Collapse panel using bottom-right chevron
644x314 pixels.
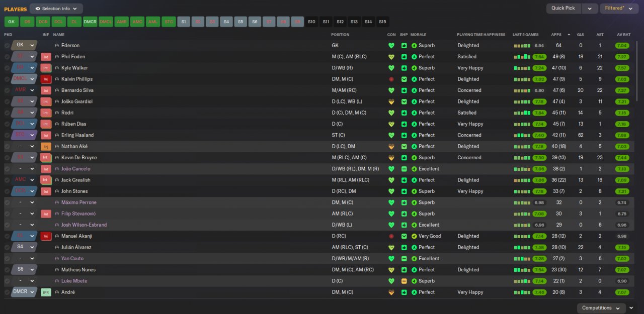pyautogui.click(x=631, y=308)
